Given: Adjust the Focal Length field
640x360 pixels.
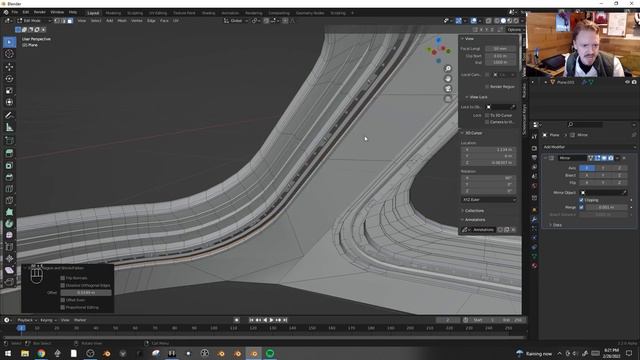Looking at the screenshot, I should click(501, 49).
